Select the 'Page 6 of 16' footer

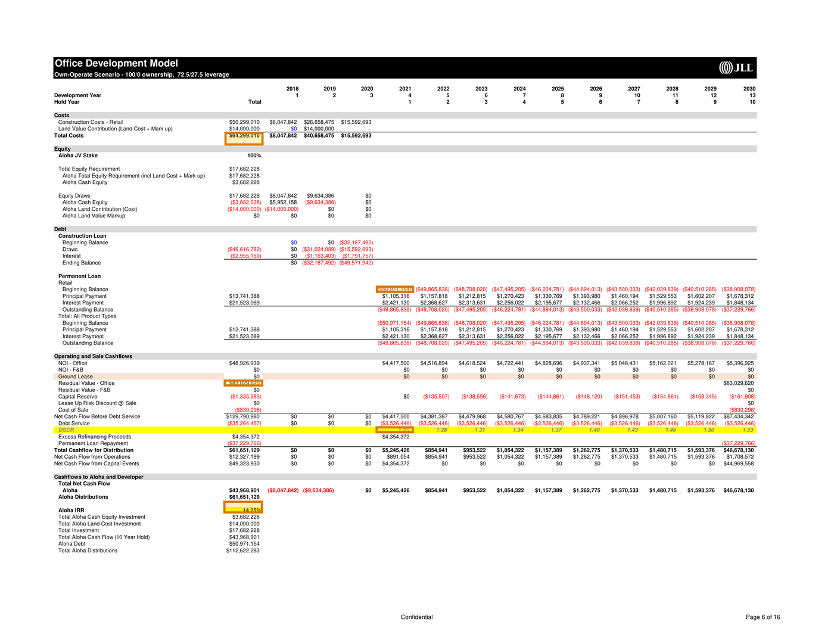click(763, 617)
